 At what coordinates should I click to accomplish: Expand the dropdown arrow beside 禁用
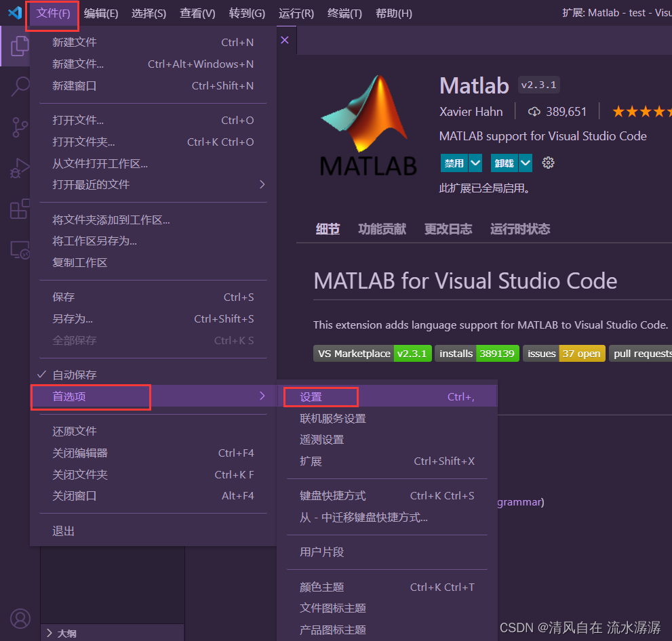click(475, 163)
